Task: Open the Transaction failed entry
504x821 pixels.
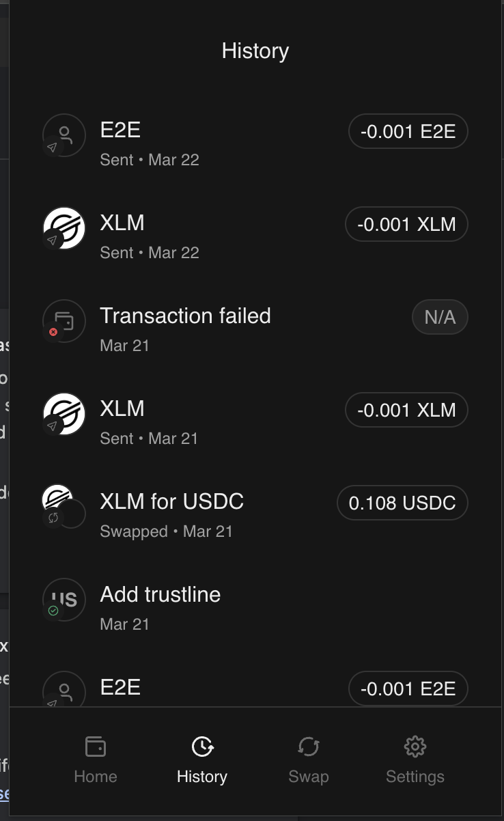Action: click(185, 316)
